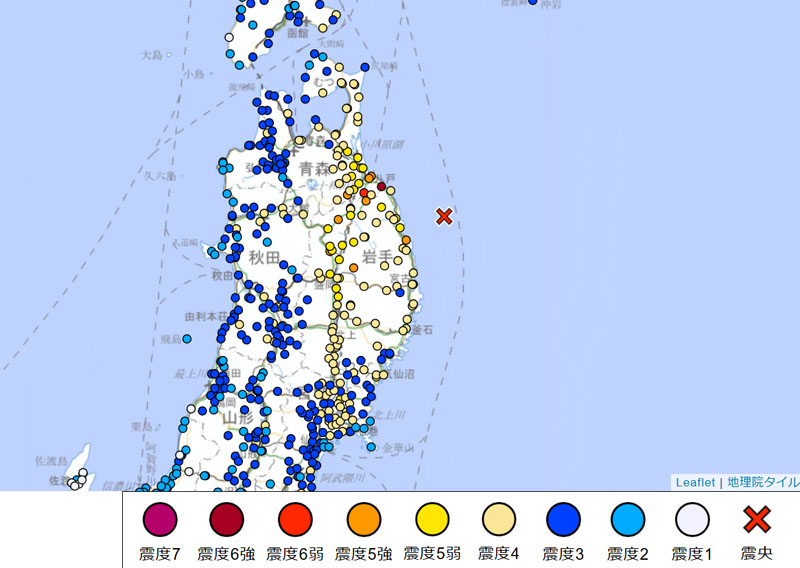Click the 最上川 river label
This screenshot has width=800, height=568.
pyautogui.click(x=190, y=374)
